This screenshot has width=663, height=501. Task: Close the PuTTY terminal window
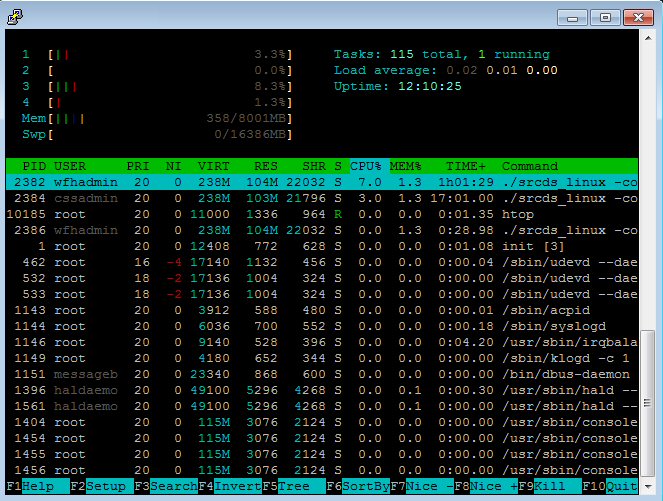click(x=638, y=18)
